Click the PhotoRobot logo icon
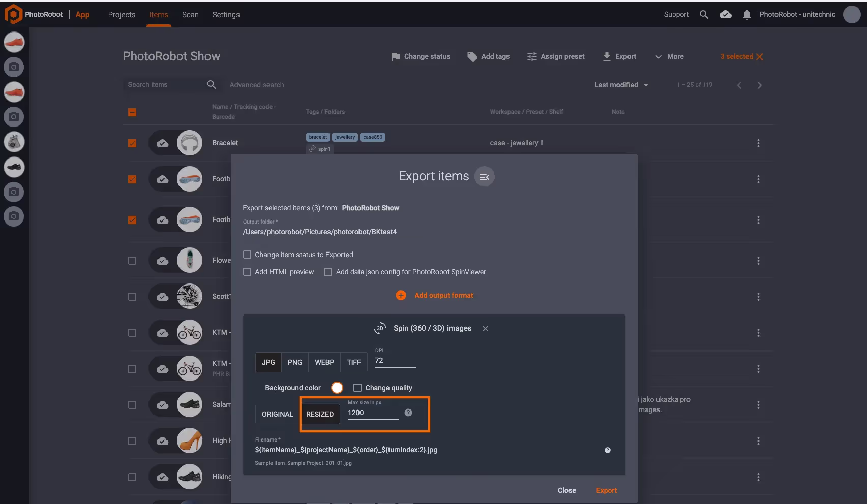 click(x=13, y=14)
